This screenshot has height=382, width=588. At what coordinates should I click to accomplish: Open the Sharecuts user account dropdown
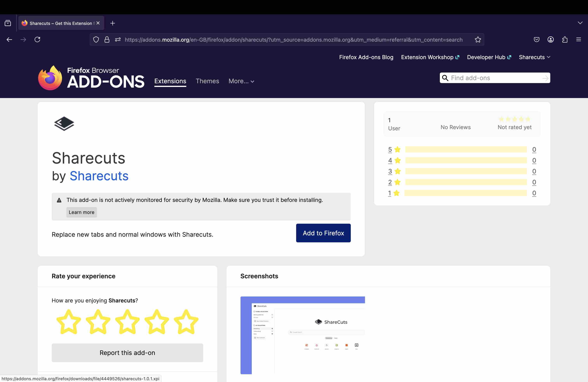pos(534,57)
